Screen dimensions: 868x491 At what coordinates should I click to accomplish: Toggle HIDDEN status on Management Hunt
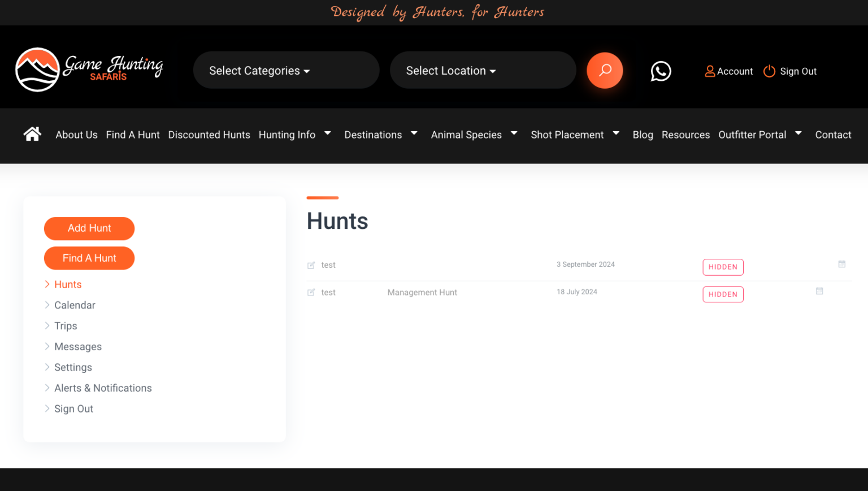pos(722,294)
